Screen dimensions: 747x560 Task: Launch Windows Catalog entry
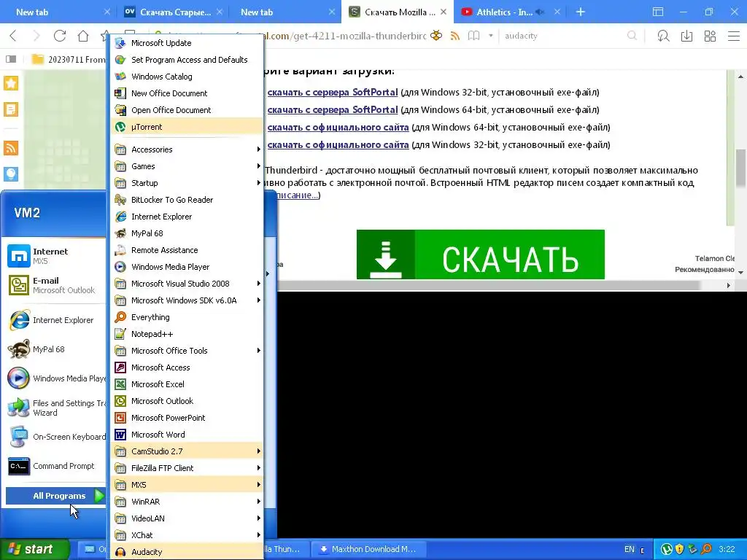[187, 76]
